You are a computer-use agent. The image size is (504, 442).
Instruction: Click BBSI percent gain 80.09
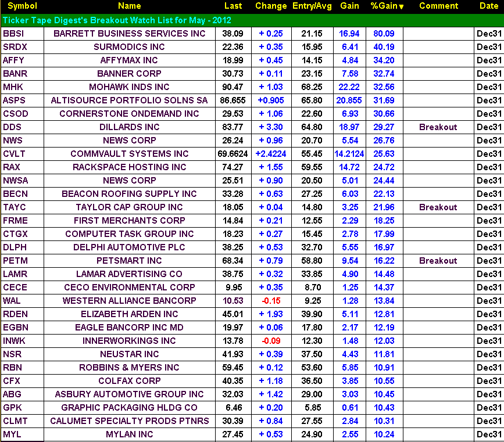[x=384, y=34]
